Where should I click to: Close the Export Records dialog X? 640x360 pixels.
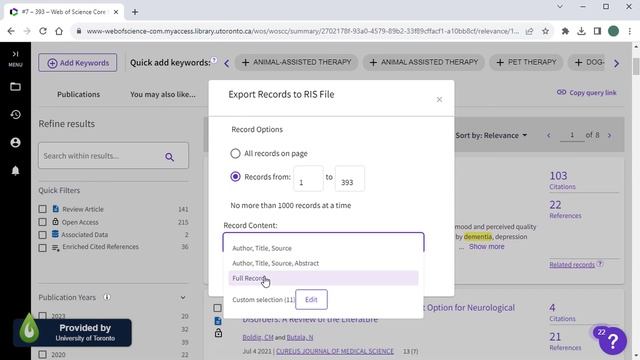coord(439,100)
